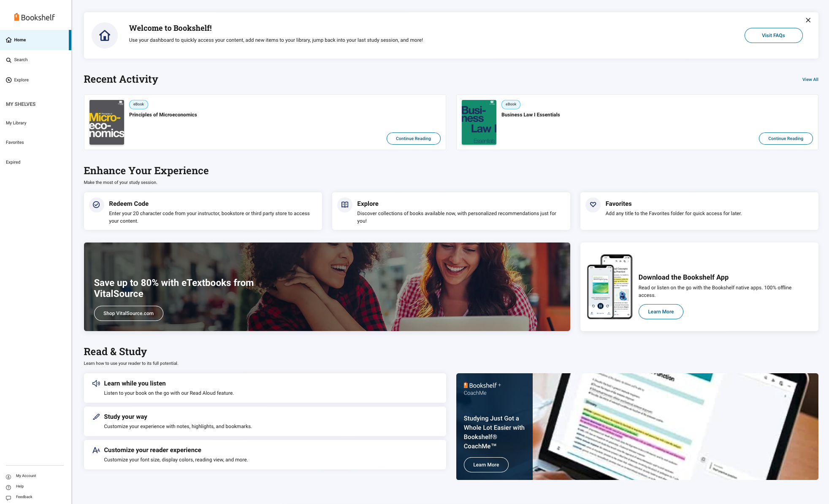Viewport: 829px width, 504px height.
Task: Click View All recent activity link
Action: (810, 79)
